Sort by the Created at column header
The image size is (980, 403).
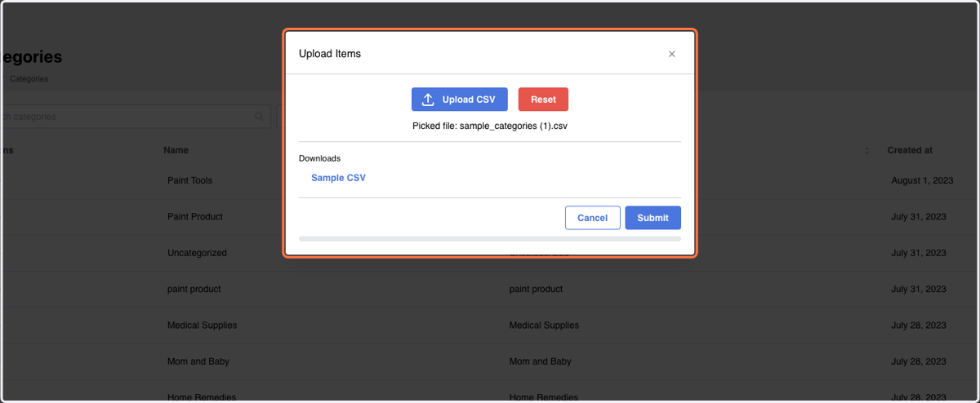click(910, 150)
